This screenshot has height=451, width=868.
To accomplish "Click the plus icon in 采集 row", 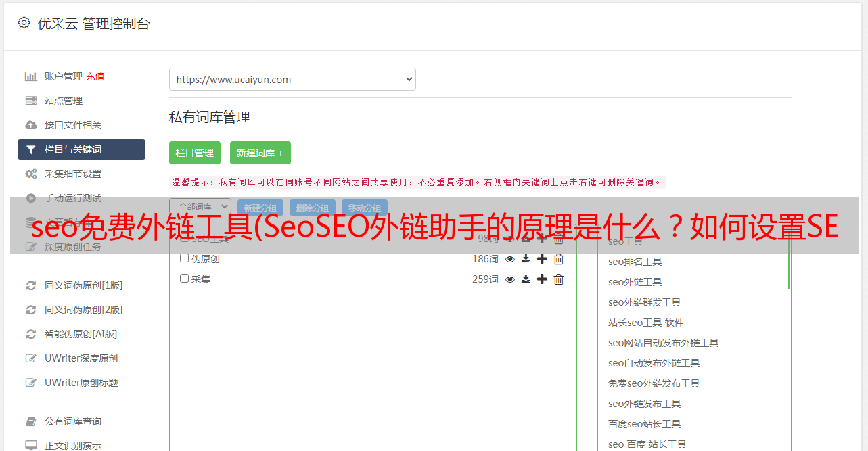I will click(542, 279).
